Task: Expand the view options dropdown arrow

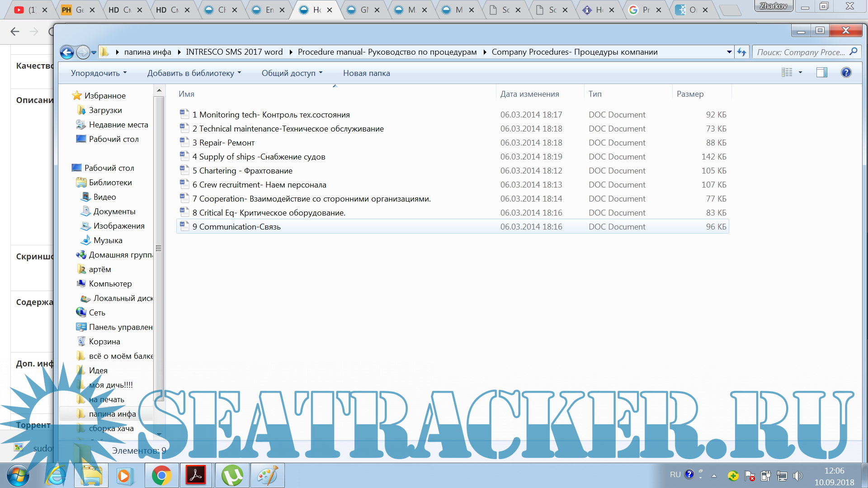Action: coord(800,72)
